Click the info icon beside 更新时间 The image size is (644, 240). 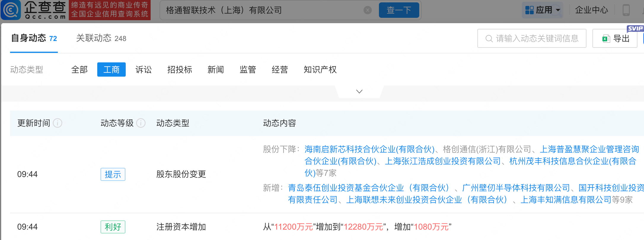(58, 123)
